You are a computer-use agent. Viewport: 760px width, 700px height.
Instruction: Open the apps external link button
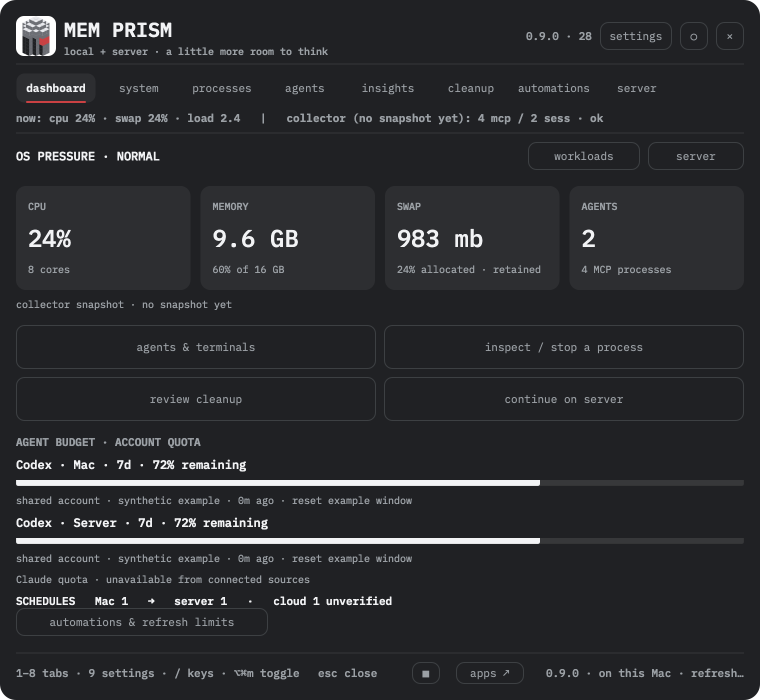(x=490, y=673)
